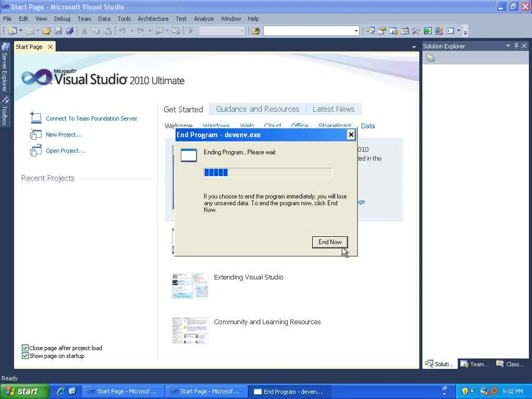Select the Get Started tab
Viewport: 532px width, 399px height.
[x=183, y=109]
